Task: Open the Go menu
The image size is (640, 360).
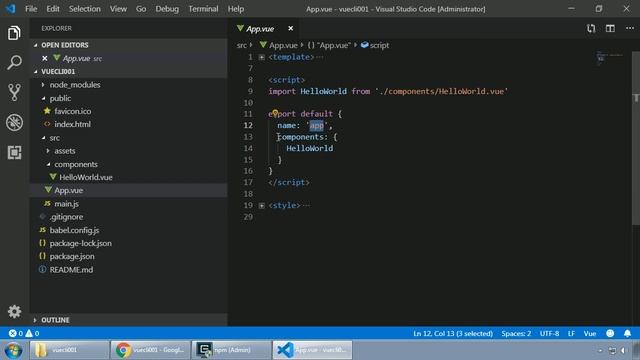Action: point(141,9)
